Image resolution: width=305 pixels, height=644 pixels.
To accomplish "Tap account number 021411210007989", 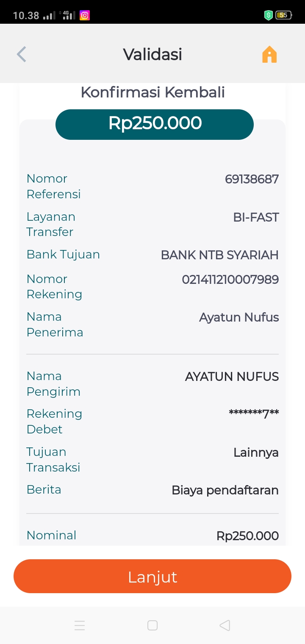I will click(x=230, y=280).
